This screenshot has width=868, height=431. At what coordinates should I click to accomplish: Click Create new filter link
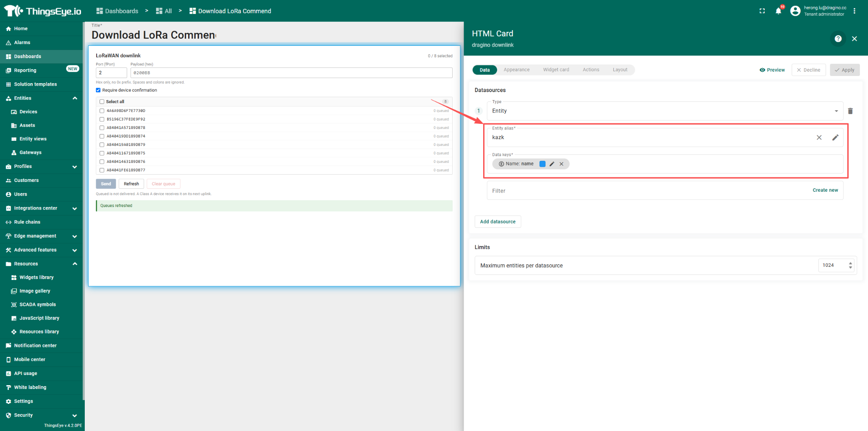(825, 190)
